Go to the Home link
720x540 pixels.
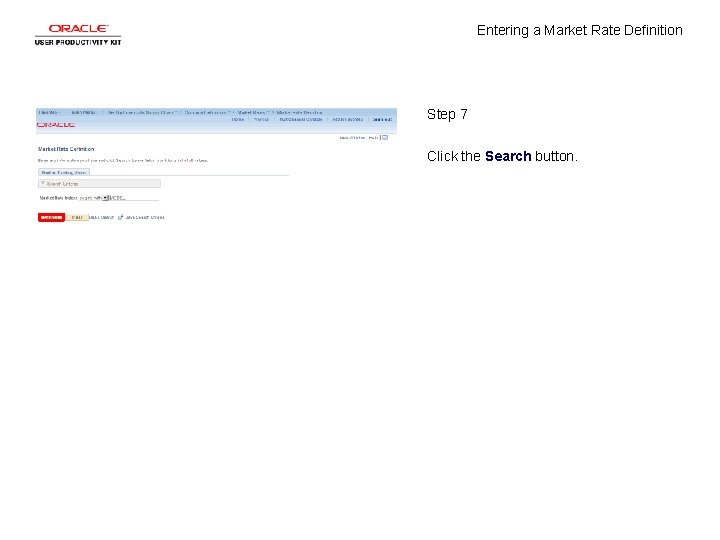coord(237,119)
